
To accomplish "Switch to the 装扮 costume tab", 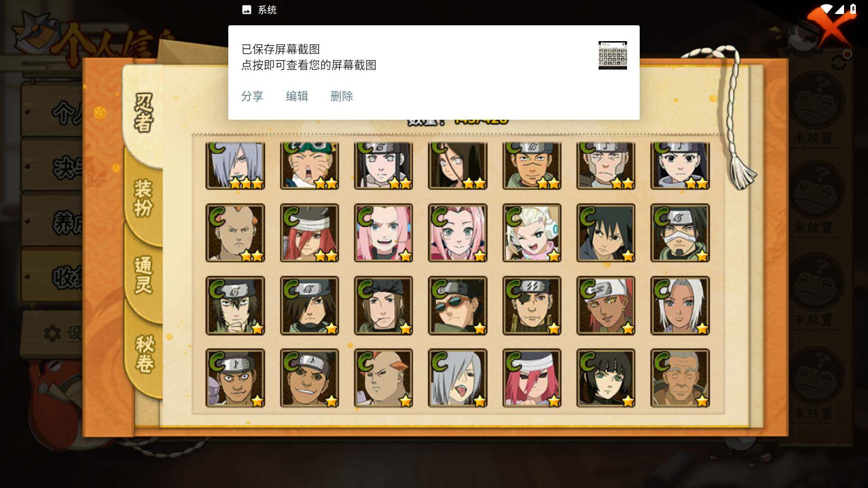I will 144,199.
